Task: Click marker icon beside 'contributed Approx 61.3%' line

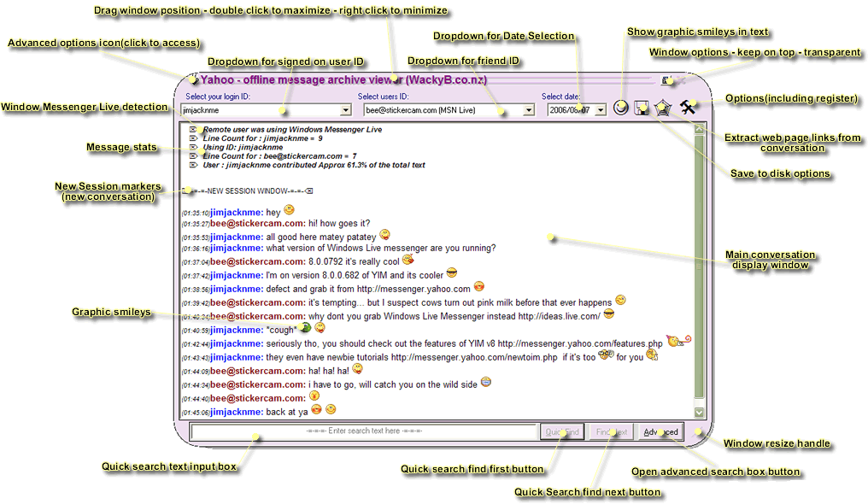Action: [x=193, y=165]
